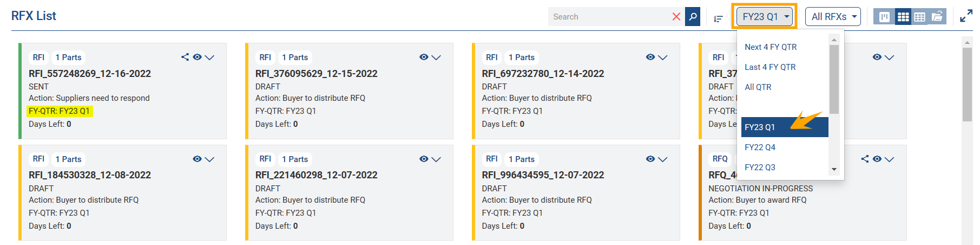The height and width of the screenshot is (245, 980).
Task: Switch to kanban board view
Action: point(884,17)
